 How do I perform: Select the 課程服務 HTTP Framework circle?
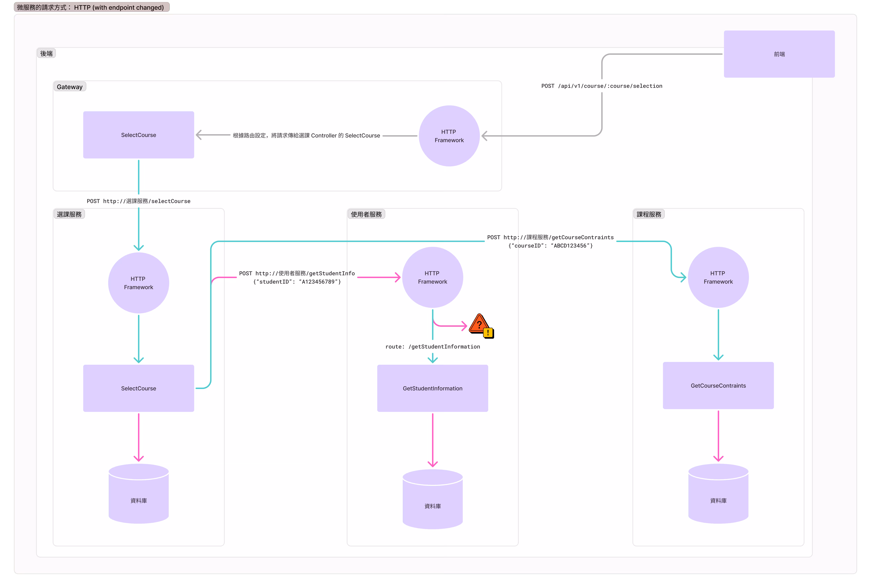click(x=718, y=277)
